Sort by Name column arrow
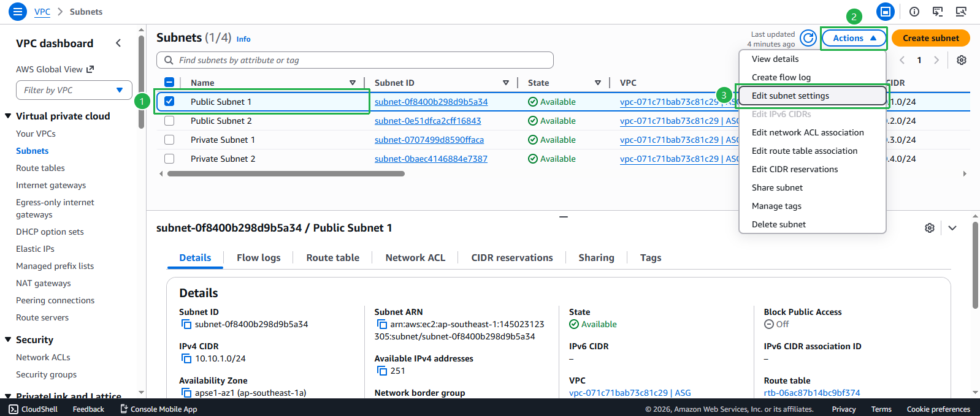This screenshot has height=416, width=980. point(353,83)
